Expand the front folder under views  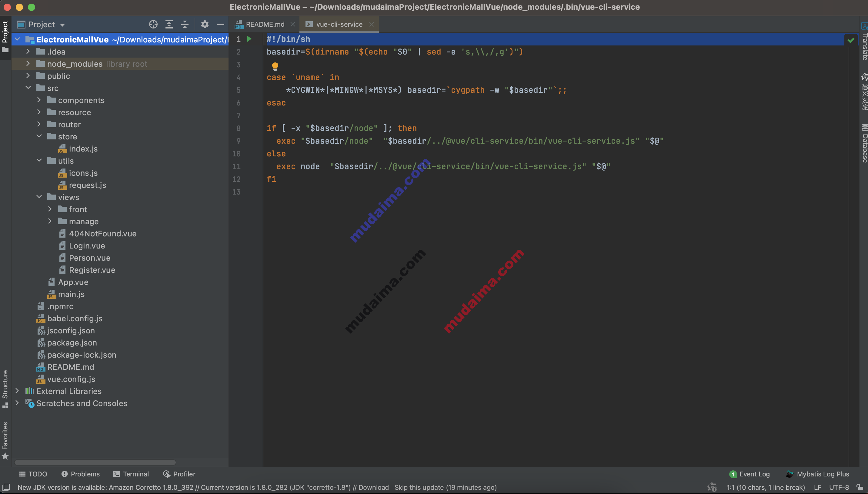(x=50, y=209)
